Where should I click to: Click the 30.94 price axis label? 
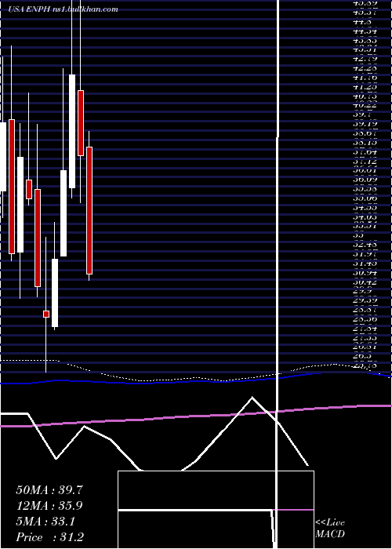(x=365, y=272)
